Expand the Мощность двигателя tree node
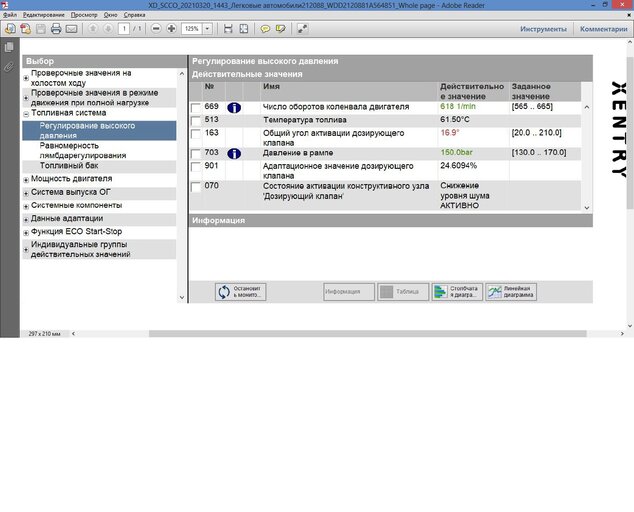The height and width of the screenshot is (512, 634). click(26, 180)
